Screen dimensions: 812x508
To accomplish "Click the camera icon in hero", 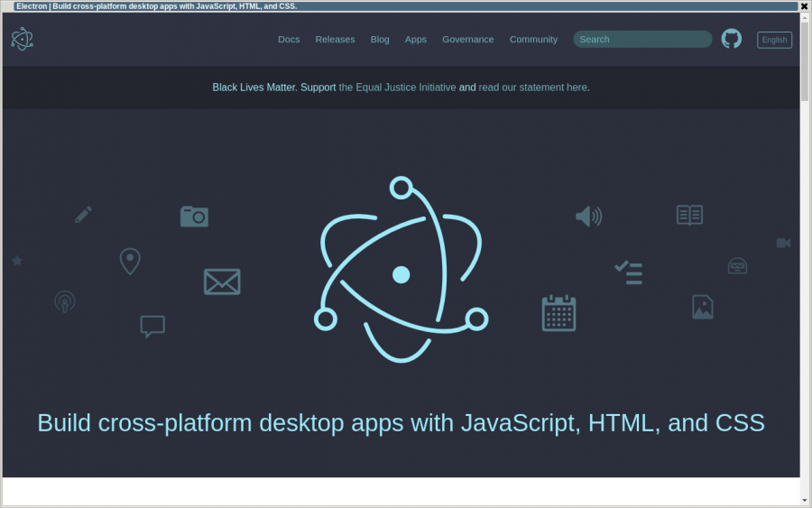I will point(194,217).
